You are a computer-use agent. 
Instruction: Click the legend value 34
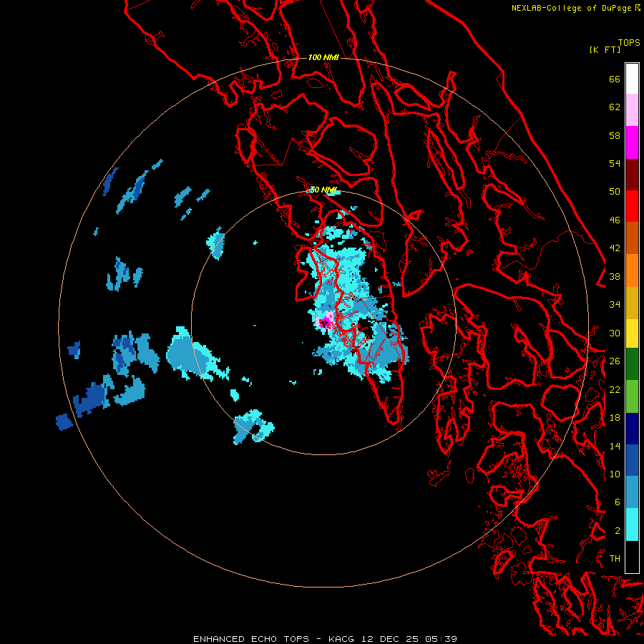point(615,305)
